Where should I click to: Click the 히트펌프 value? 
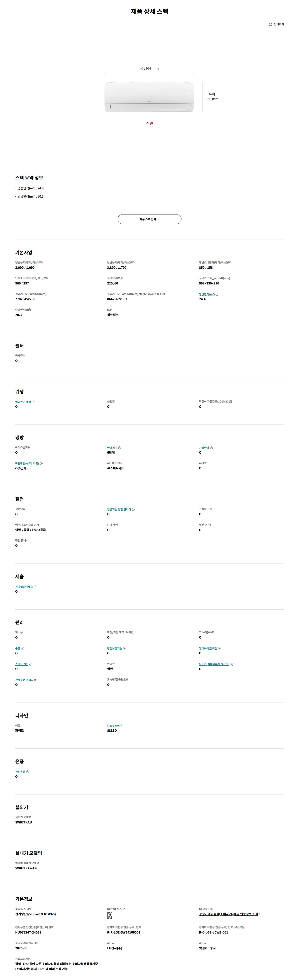pyautogui.click(x=113, y=315)
